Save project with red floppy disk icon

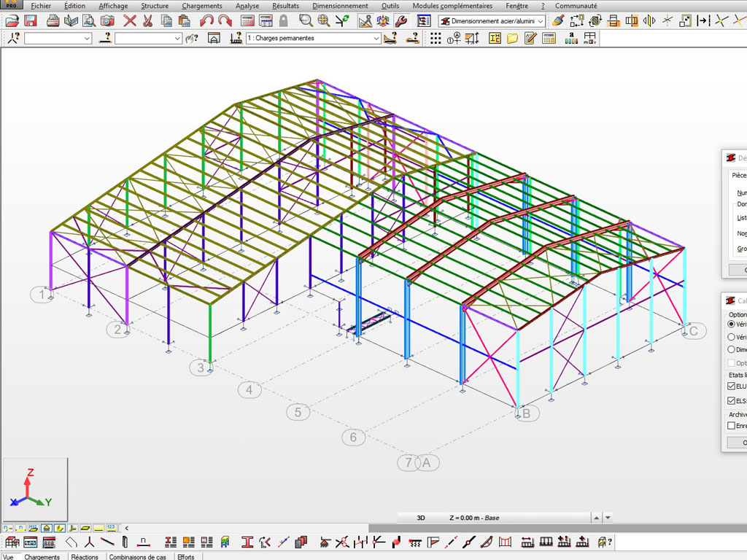tap(31, 20)
